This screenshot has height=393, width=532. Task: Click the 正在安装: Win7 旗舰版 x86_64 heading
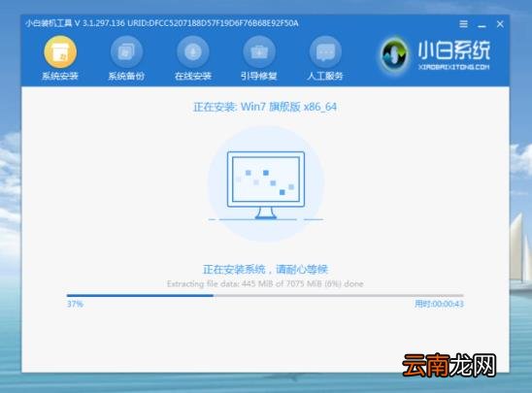265,107
